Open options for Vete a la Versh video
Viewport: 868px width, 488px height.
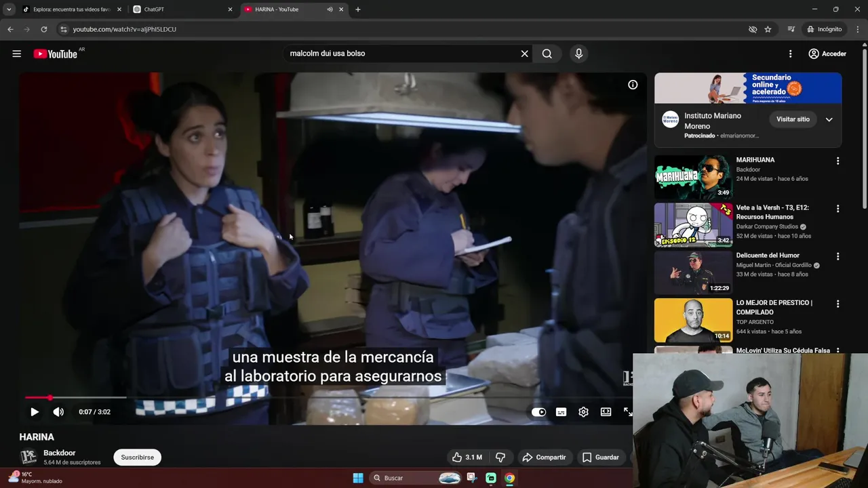click(837, 209)
